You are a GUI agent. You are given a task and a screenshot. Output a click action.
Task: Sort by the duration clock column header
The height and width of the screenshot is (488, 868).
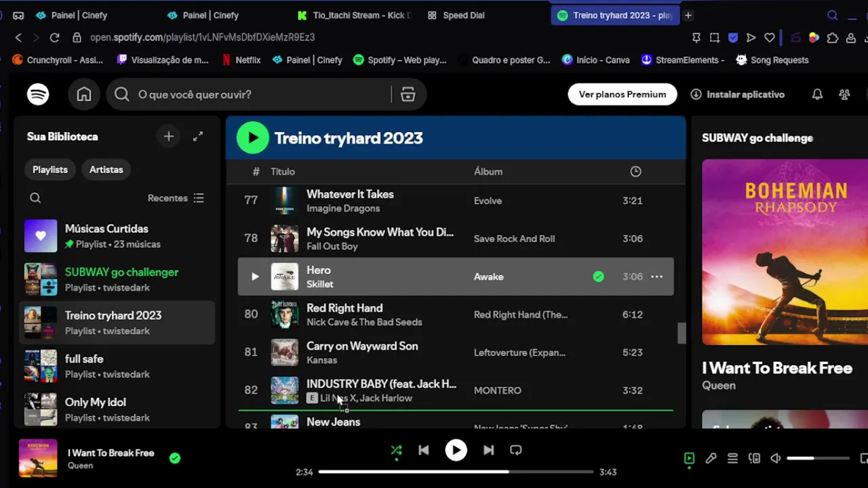click(635, 171)
